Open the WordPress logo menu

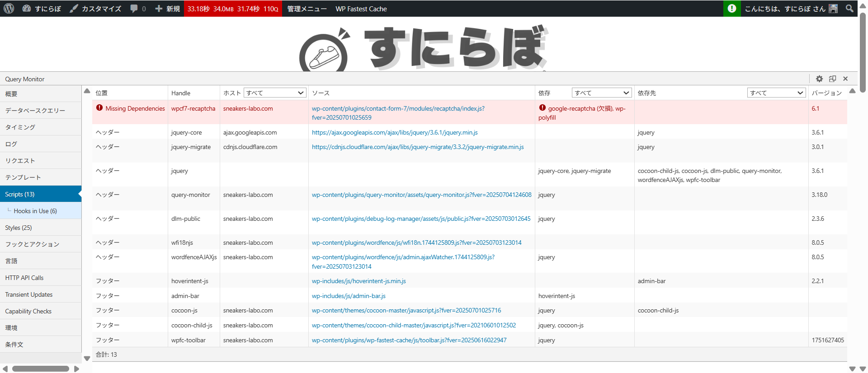coord(9,9)
